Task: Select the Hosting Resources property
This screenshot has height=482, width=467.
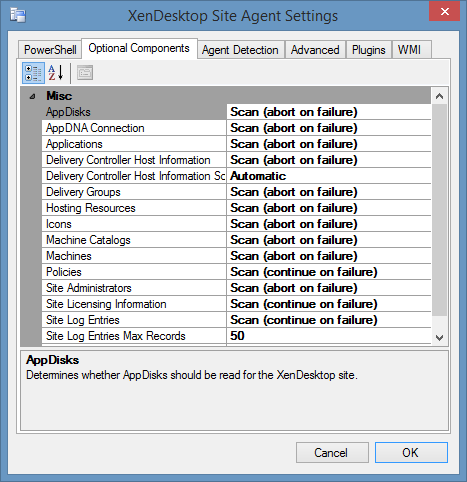Action: tap(134, 208)
